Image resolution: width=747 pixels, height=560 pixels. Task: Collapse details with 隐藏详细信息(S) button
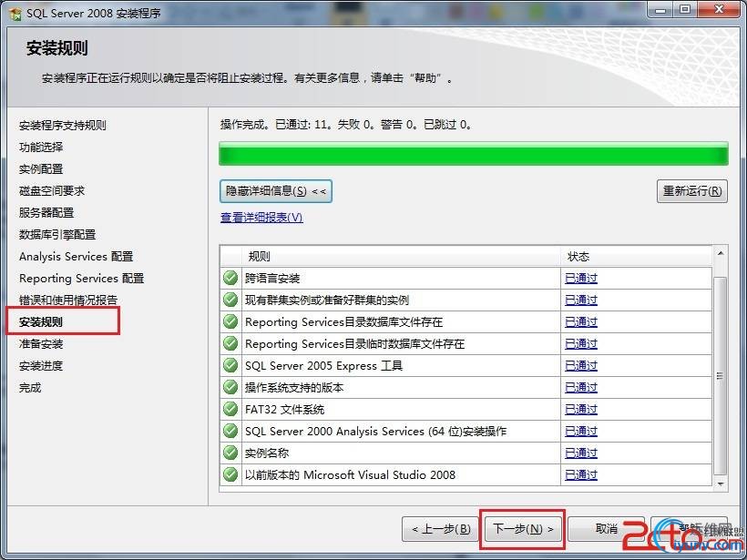coord(276,191)
